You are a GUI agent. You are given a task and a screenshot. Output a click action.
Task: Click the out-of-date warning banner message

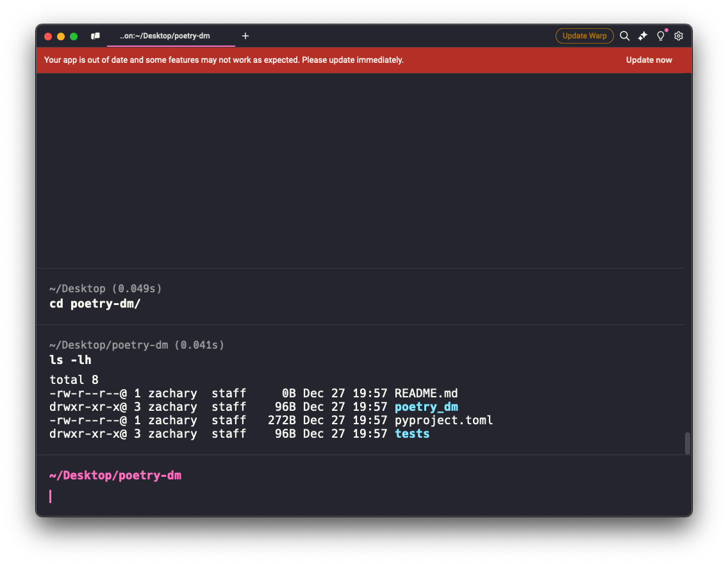point(224,60)
